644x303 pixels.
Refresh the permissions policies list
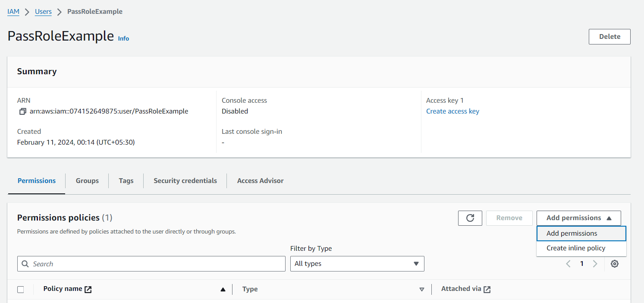pos(470,218)
